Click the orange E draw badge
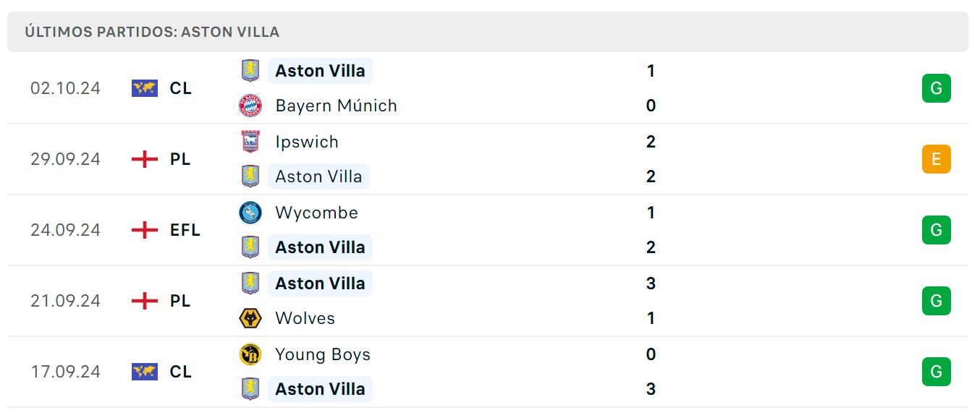 point(937,159)
